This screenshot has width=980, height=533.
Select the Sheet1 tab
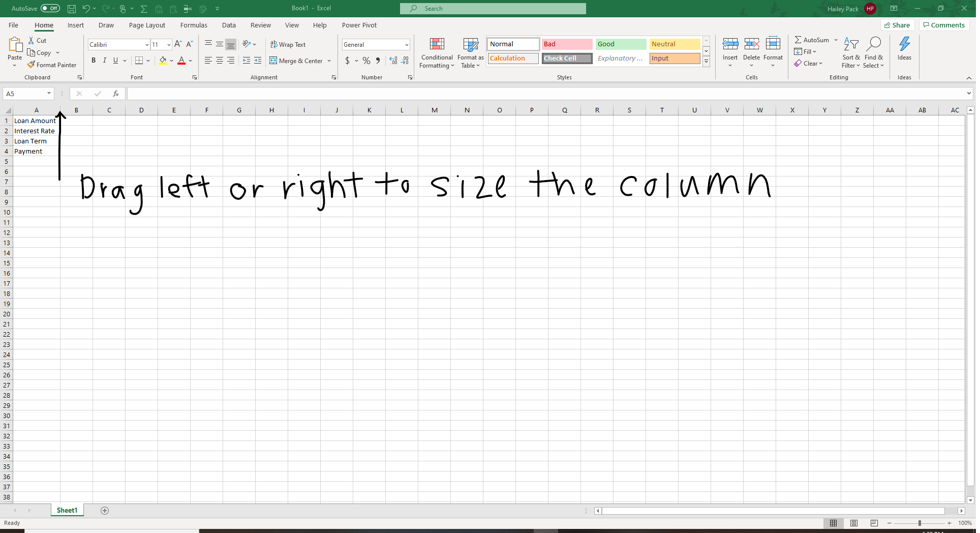coord(67,511)
